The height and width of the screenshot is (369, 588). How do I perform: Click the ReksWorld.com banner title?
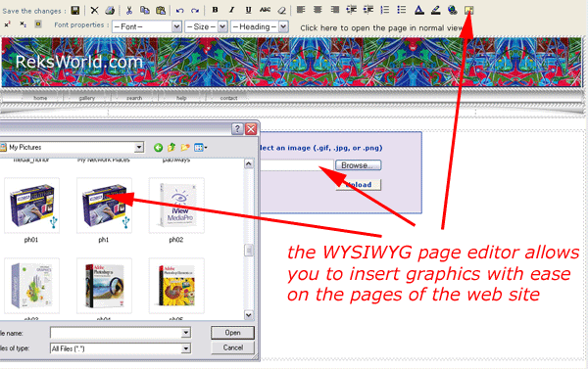[x=79, y=62]
